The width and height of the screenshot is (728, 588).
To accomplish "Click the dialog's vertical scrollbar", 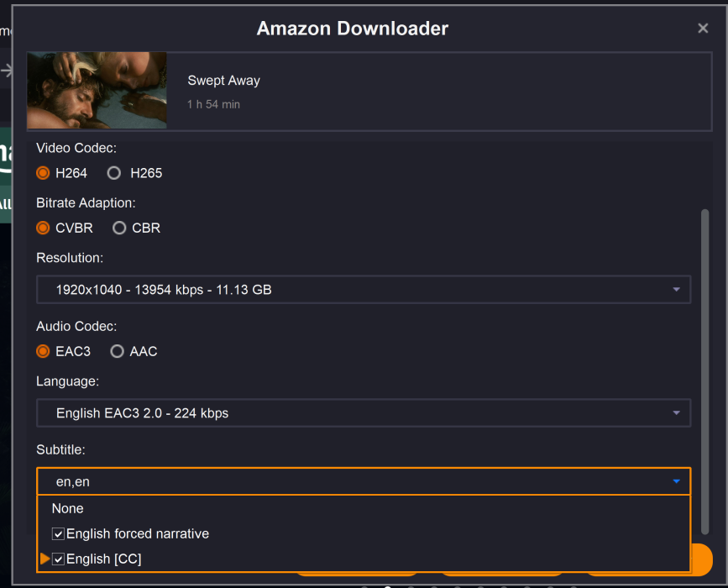I will (704, 370).
